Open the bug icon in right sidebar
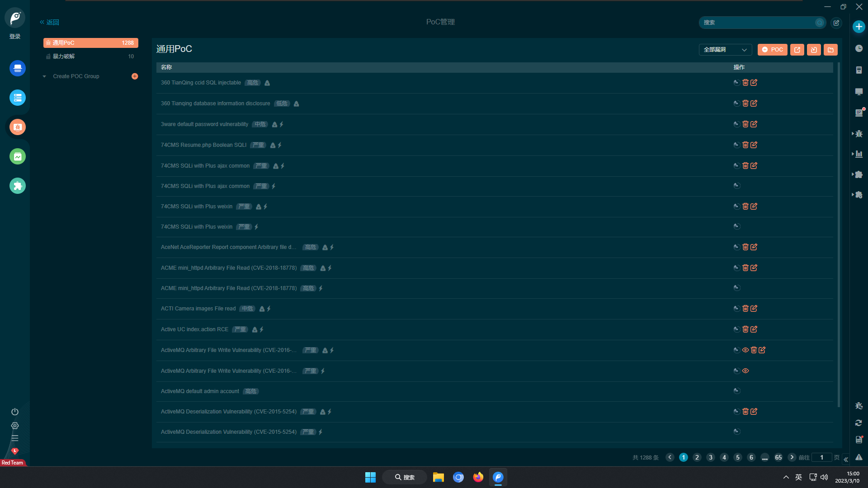Viewport: 868px width, 488px height. pyautogui.click(x=859, y=134)
